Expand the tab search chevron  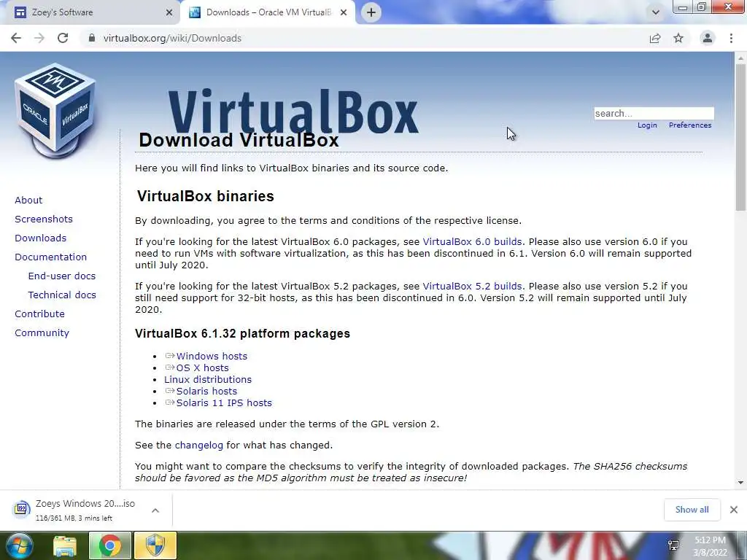click(656, 12)
